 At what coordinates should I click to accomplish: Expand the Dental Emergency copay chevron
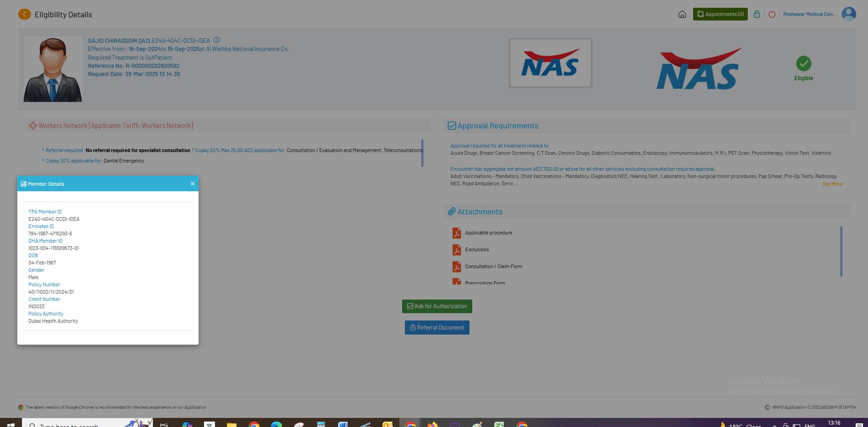coord(43,160)
